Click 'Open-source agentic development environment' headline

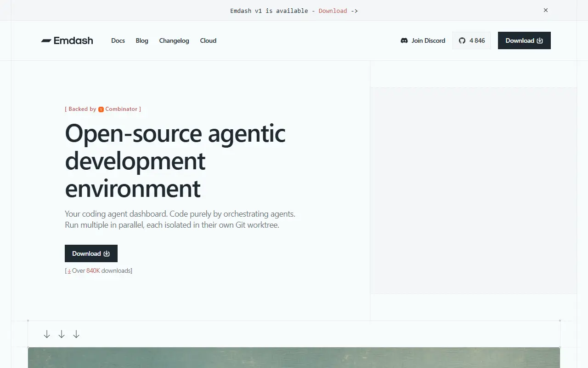point(175,161)
